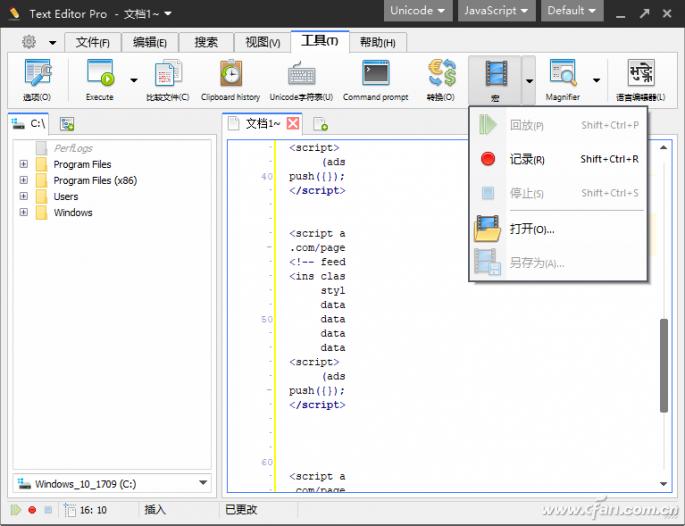Select 记录 (Record) in macro menu
Screen dimensions: 685x526
click(x=526, y=159)
